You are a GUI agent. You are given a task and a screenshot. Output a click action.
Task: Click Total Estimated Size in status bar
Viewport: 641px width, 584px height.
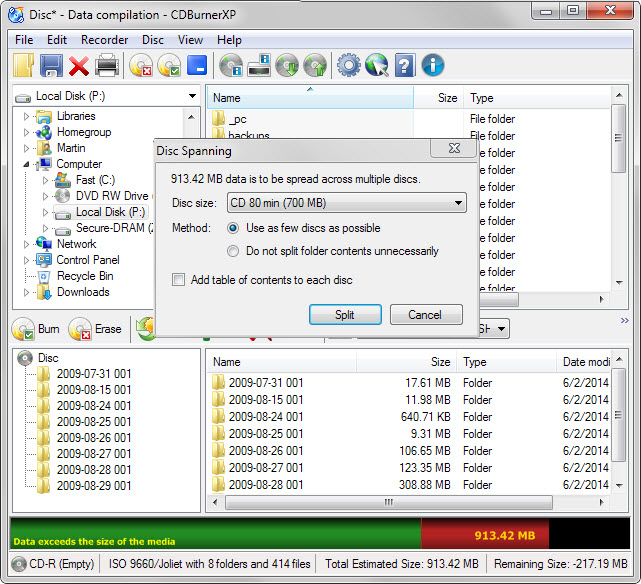401,564
